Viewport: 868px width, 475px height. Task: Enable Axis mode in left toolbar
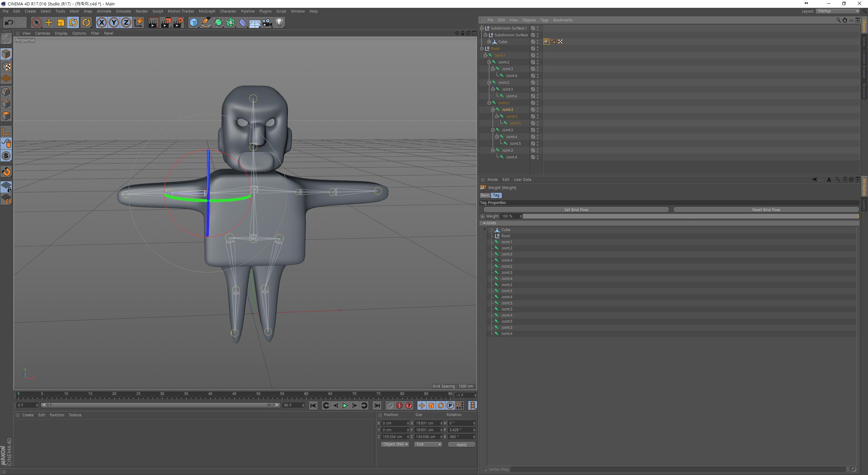point(6,131)
